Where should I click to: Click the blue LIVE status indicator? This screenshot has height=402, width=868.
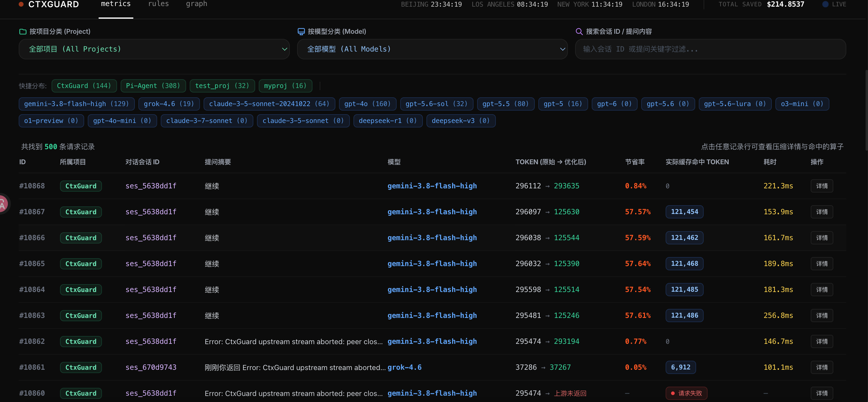(x=825, y=5)
